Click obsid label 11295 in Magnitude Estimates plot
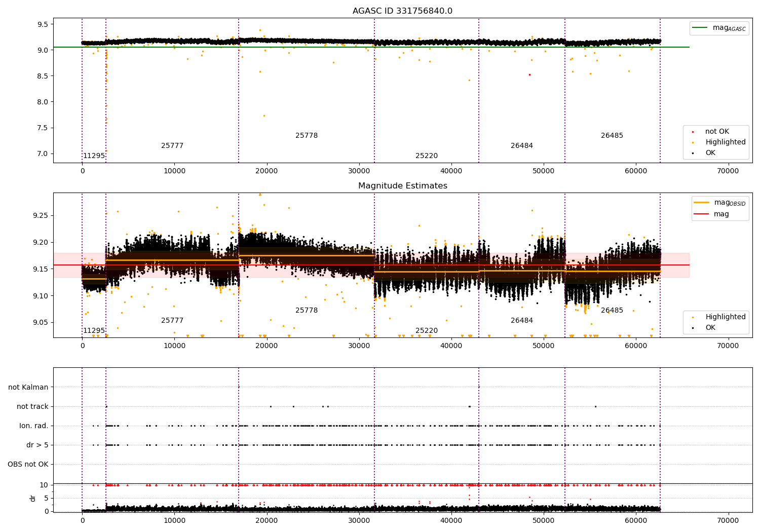760x532 pixels. [94, 331]
